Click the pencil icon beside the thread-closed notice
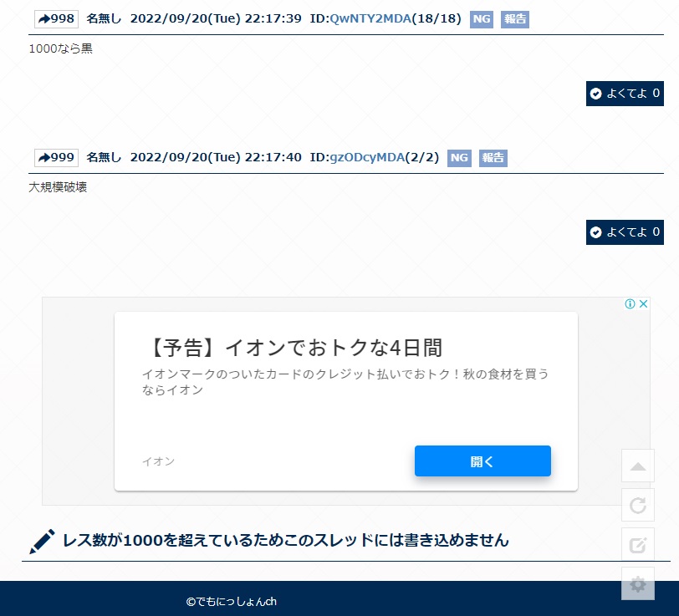The image size is (679, 616). [42, 541]
